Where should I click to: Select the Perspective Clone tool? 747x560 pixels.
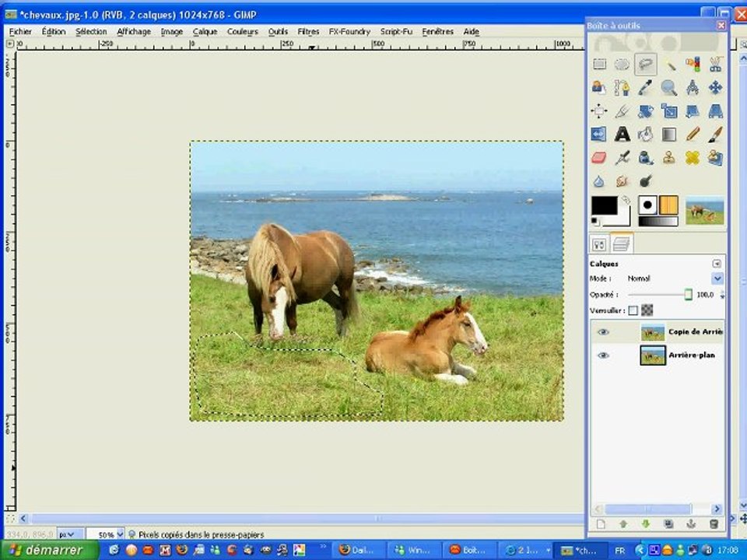pos(715,158)
